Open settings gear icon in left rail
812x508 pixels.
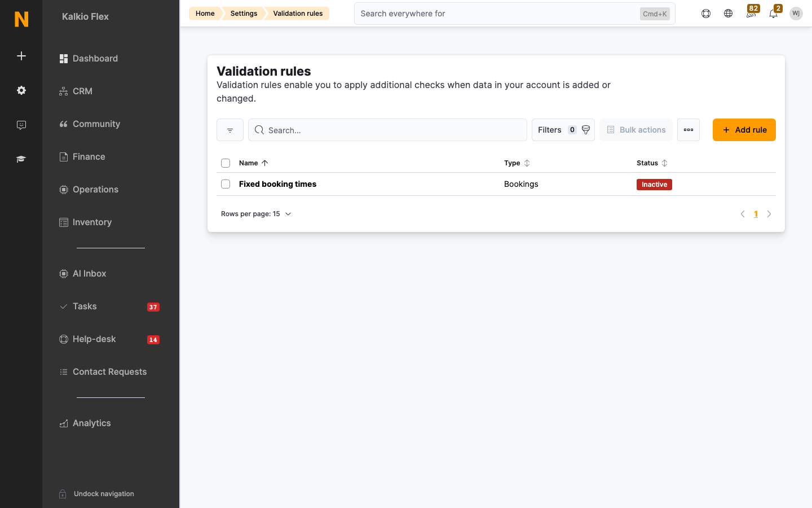(21, 90)
